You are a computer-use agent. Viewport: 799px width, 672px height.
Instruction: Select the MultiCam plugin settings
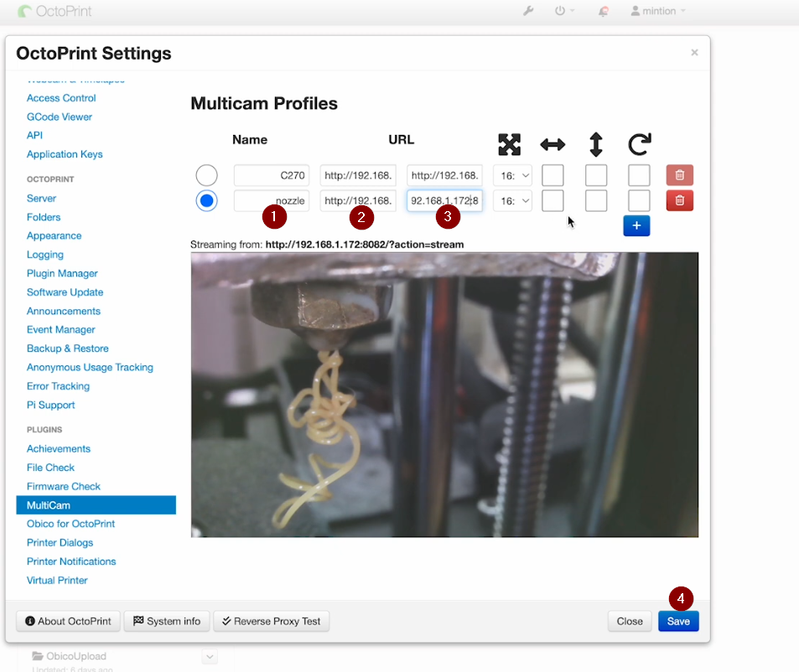point(96,505)
